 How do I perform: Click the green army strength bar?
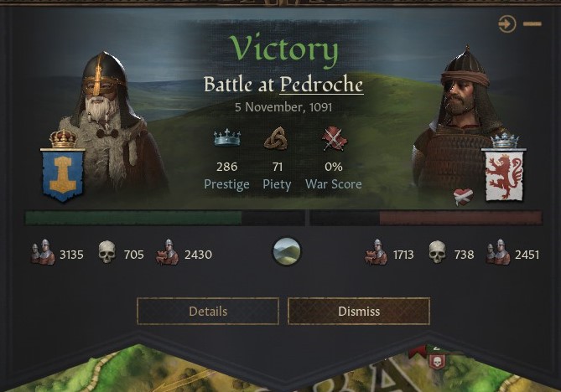[x=133, y=218]
